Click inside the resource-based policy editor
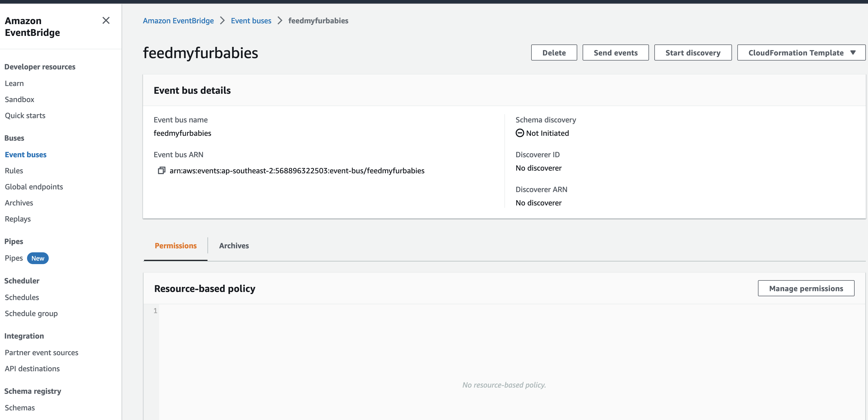The height and width of the screenshot is (420, 868). point(512,362)
